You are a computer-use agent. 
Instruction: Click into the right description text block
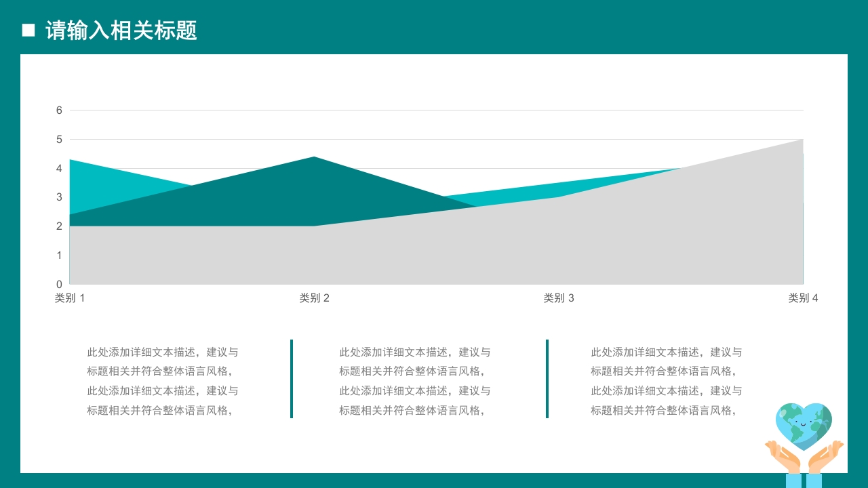[x=667, y=381]
